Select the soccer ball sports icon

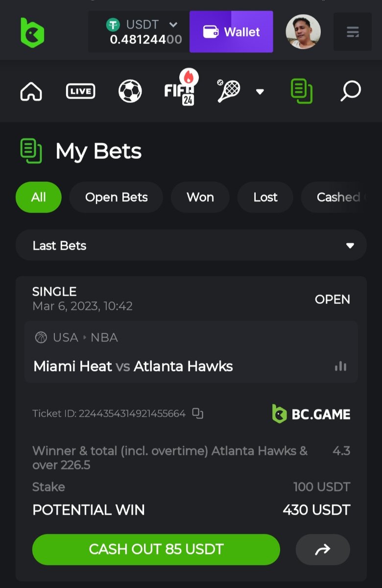130,91
